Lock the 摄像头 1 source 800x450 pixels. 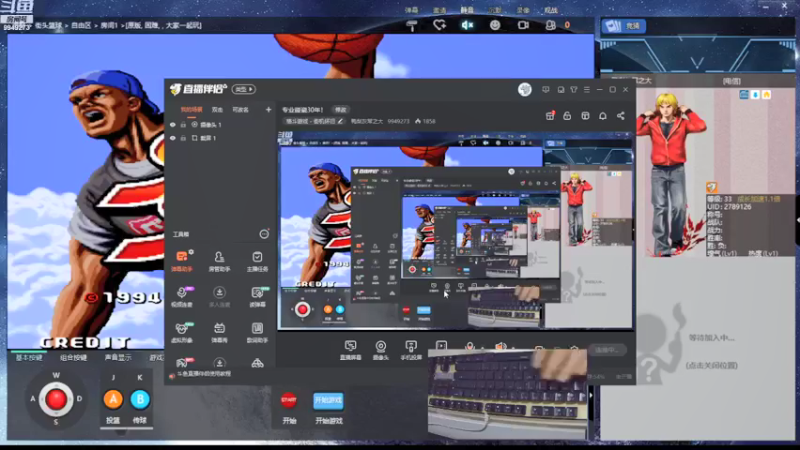click(183, 124)
